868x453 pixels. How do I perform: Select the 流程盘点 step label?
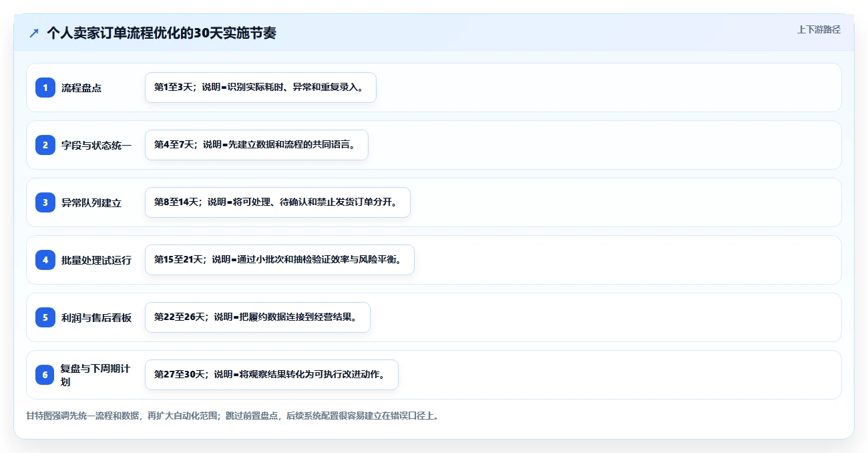click(x=81, y=88)
